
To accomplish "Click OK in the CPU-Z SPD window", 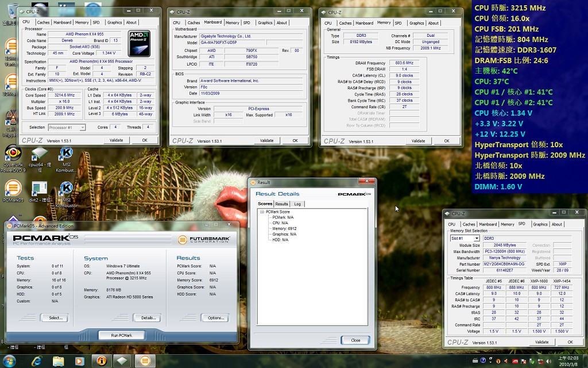I will click(x=570, y=342).
